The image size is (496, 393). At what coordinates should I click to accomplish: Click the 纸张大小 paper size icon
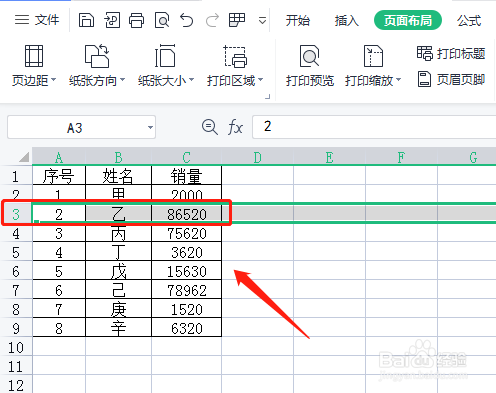[x=165, y=56]
